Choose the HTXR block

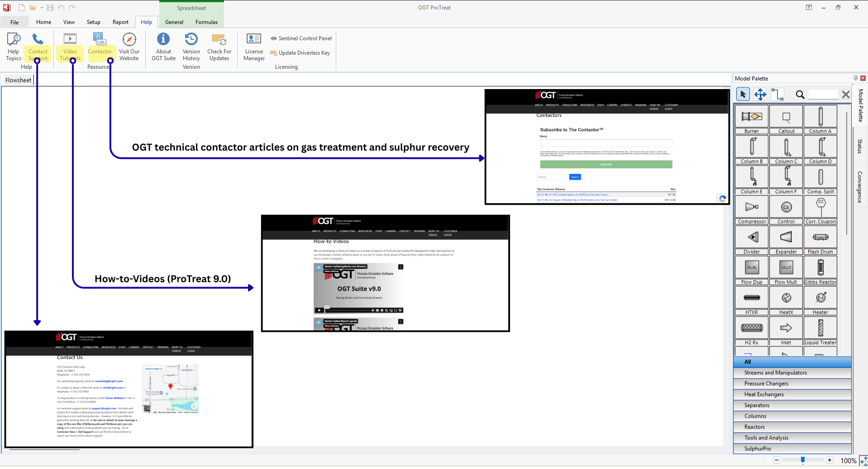pyautogui.click(x=752, y=301)
